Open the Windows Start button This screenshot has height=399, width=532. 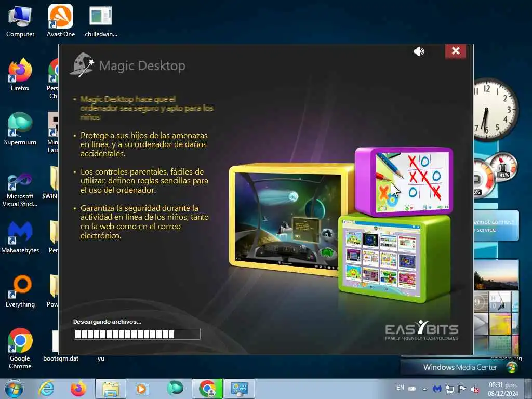(14, 389)
